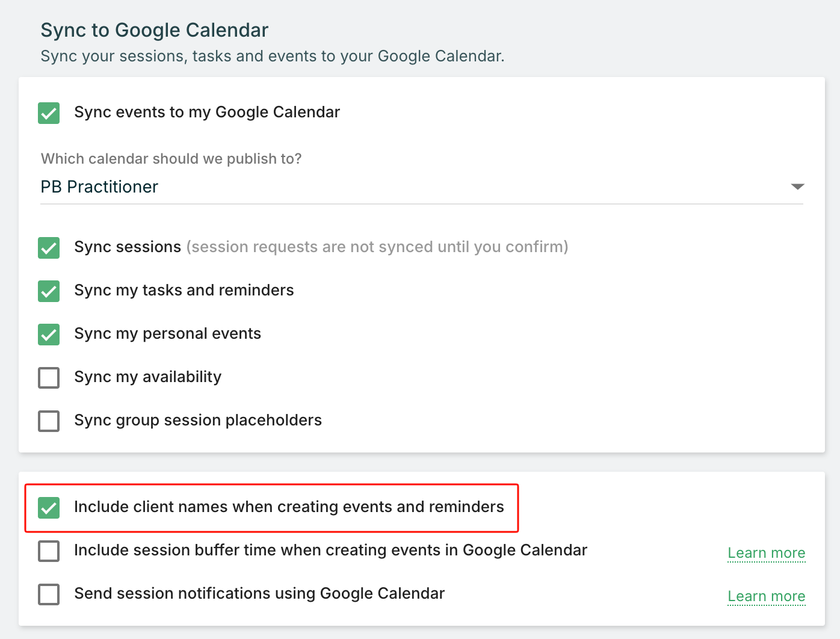Click the gray 'session requests are not synced' note
Image resolution: width=840 pixels, height=639 pixels.
pos(377,247)
